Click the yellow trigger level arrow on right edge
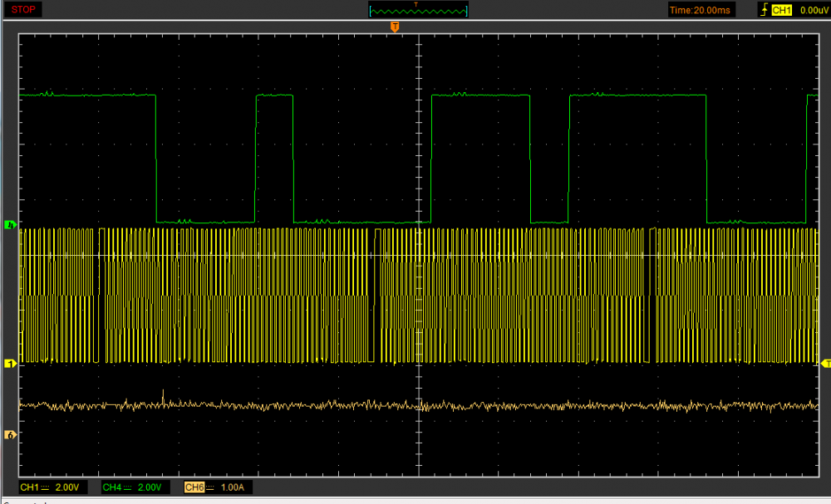The width and height of the screenshot is (831, 504). 825,364
